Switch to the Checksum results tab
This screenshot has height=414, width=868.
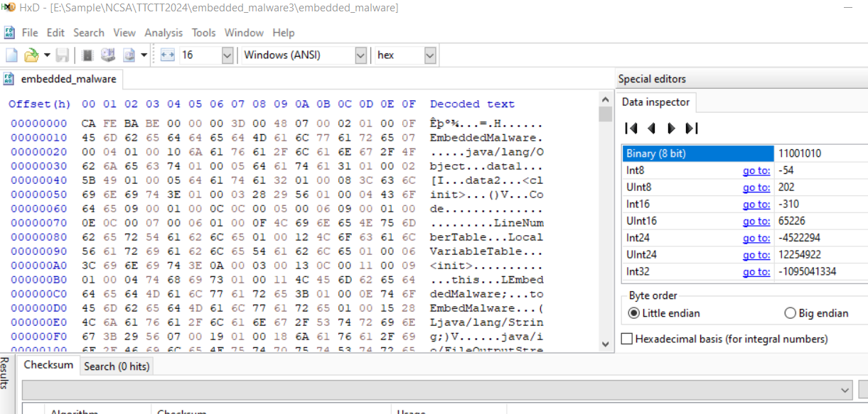pyautogui.click(x=48, y=365)
